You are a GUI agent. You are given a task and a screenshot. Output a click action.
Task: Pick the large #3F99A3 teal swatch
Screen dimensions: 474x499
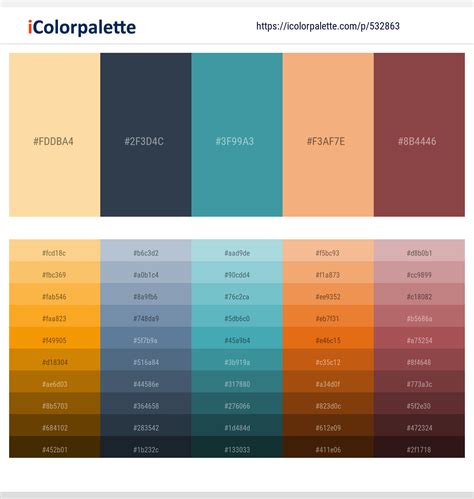[237, 135]
